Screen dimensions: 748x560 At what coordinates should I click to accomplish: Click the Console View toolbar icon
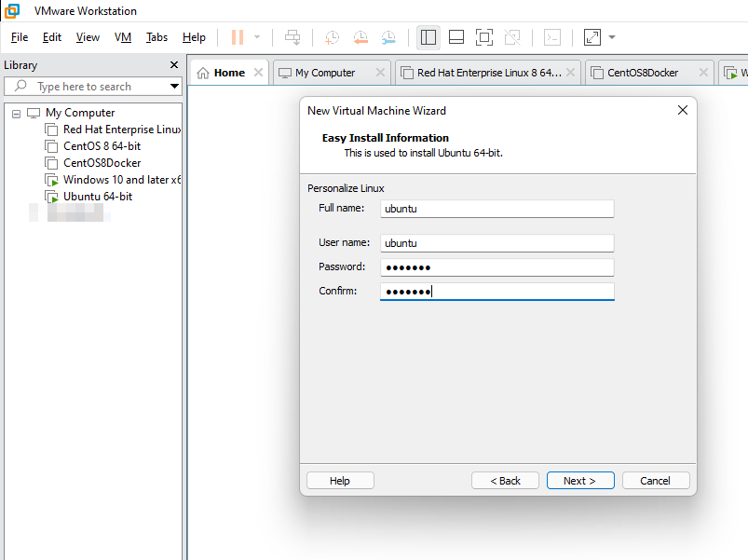[x=552, y=37]
